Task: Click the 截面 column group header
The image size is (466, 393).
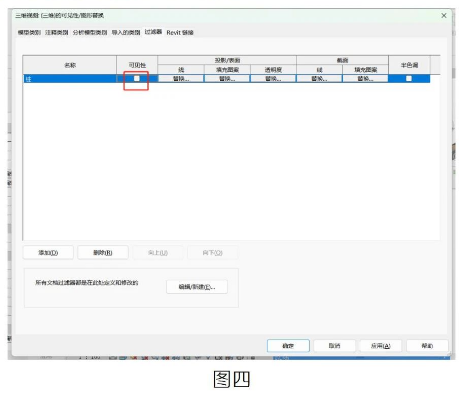Action: (342, 60)
